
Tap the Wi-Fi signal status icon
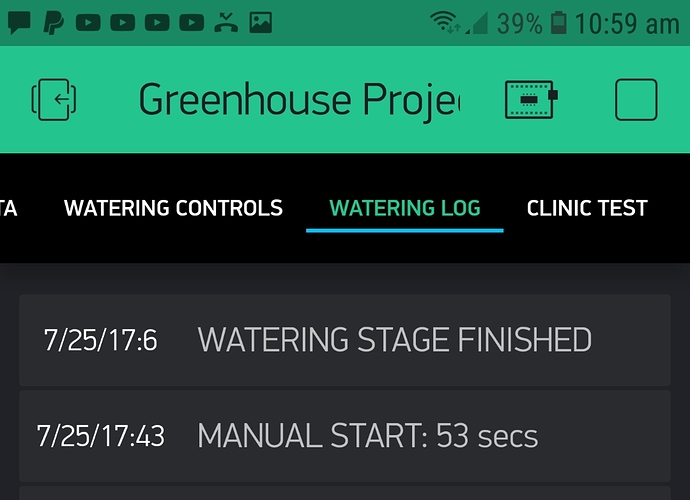coord(445,22)
